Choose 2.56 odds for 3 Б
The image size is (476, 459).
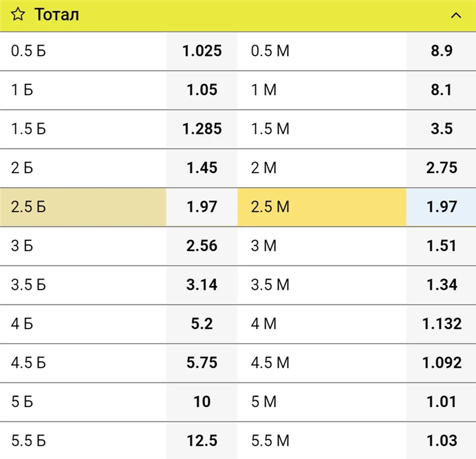point(202,246)
